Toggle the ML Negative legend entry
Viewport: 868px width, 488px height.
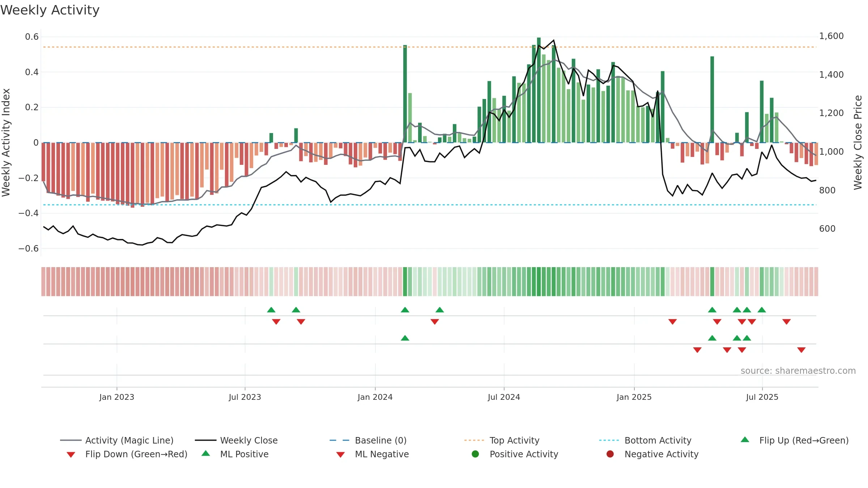coord(373,454)
